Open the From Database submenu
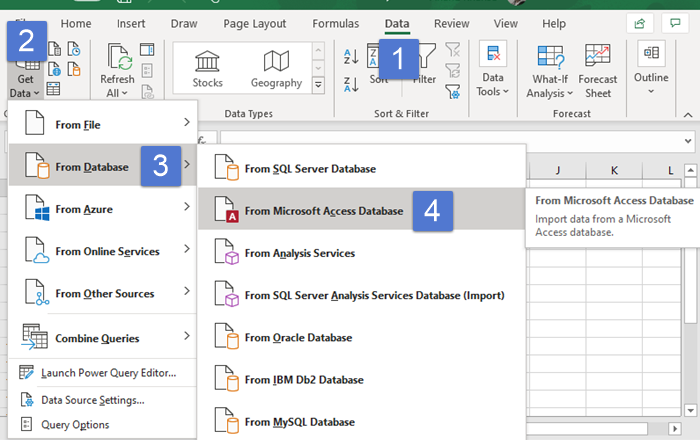Screen dimensions: 700x440 (x=103, y=165)
